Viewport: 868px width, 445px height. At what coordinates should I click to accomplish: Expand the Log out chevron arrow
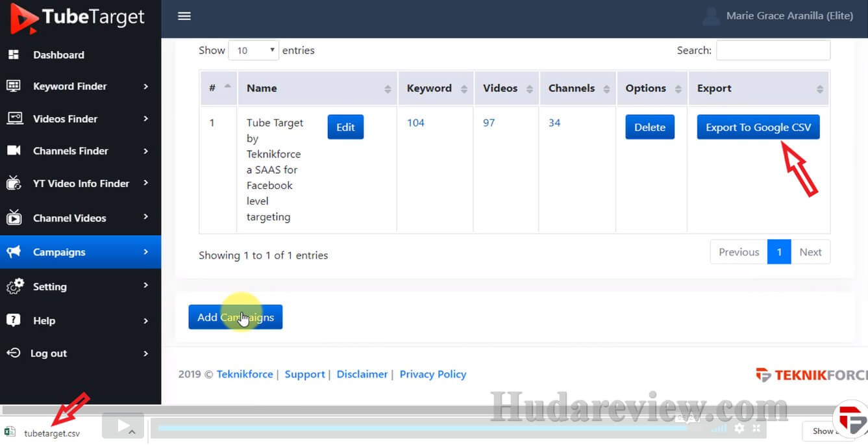point(145,353)
